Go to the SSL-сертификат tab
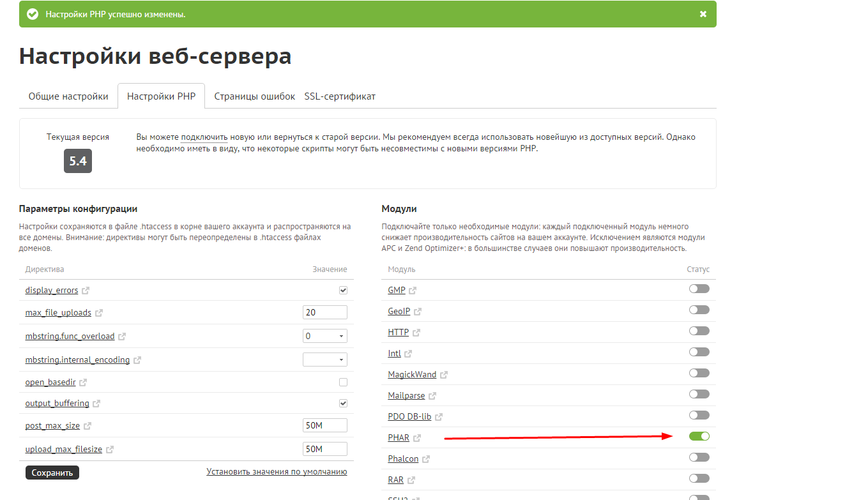Screen dimensions: 868x500 340,96
